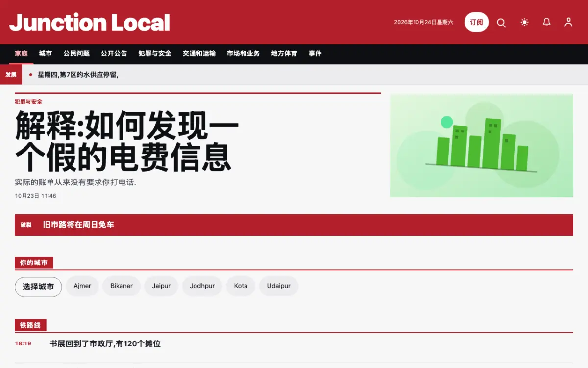The image size is (588, 368).
Task: Click the 发展 ticker label
Action: [x=11, y=75]
